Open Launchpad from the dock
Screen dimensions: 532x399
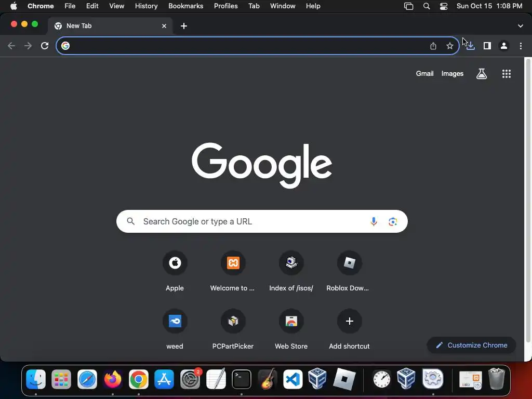coord(61,379)
